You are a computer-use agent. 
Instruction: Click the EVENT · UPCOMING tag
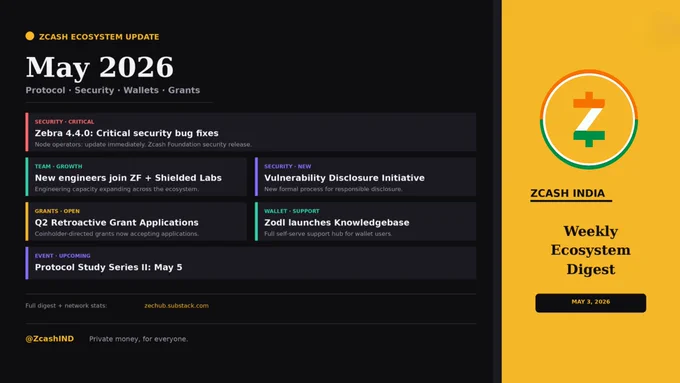point(62,256)
